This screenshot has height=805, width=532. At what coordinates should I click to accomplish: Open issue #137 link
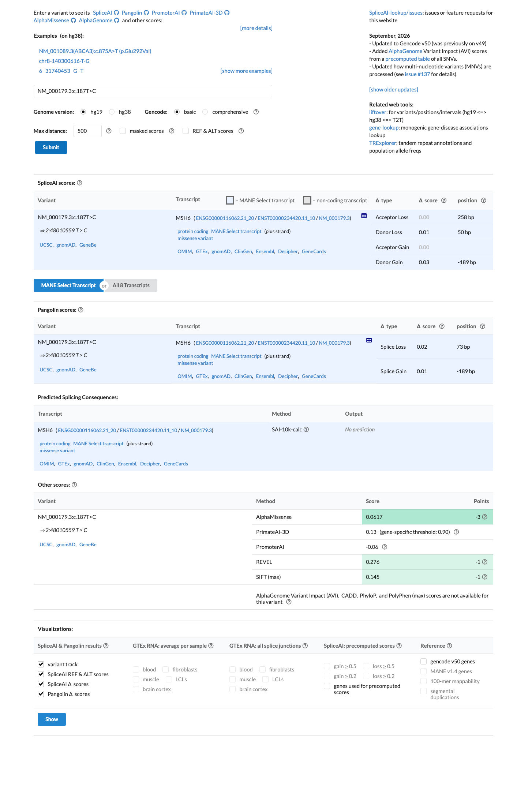click(417, 74)
